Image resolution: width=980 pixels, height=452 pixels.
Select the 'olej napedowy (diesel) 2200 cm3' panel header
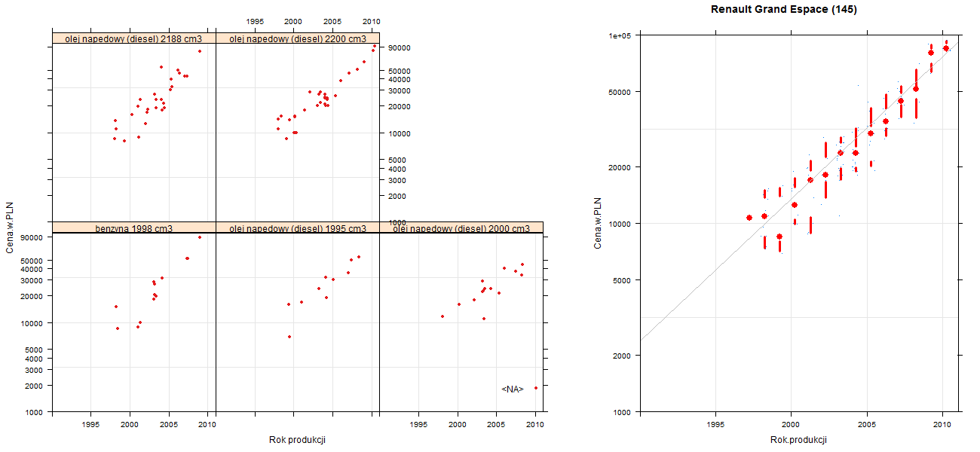(298, 38)
